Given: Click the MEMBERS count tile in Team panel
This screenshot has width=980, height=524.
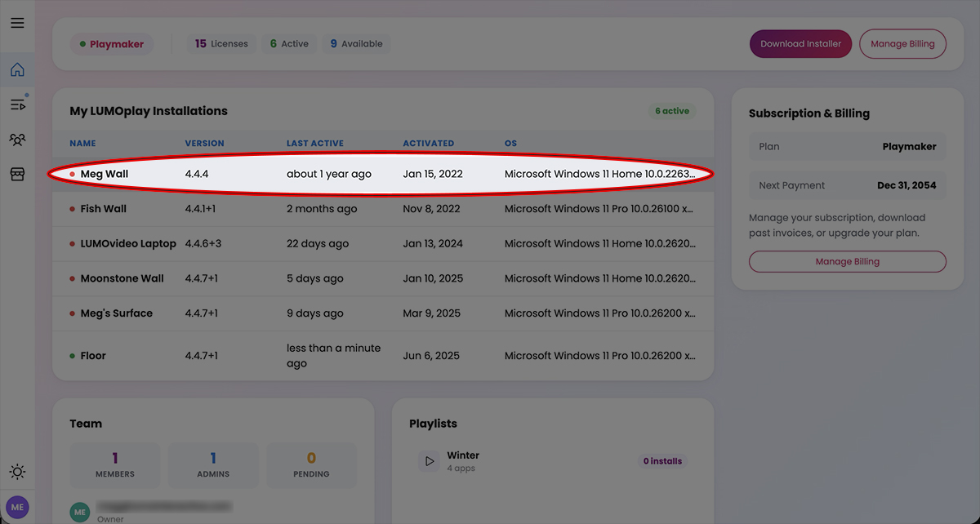Looking at the screenshot, I should (114, 464).
